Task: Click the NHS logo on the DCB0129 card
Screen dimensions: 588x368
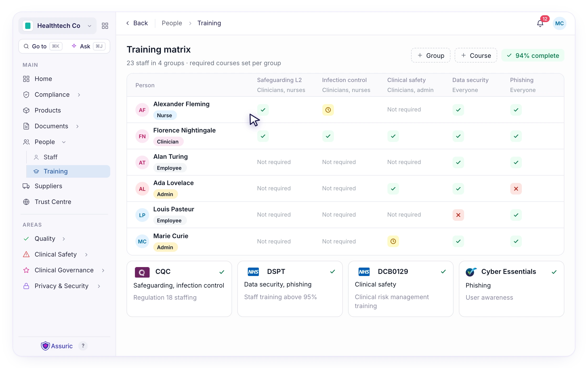Action: (x=364, y=272)
